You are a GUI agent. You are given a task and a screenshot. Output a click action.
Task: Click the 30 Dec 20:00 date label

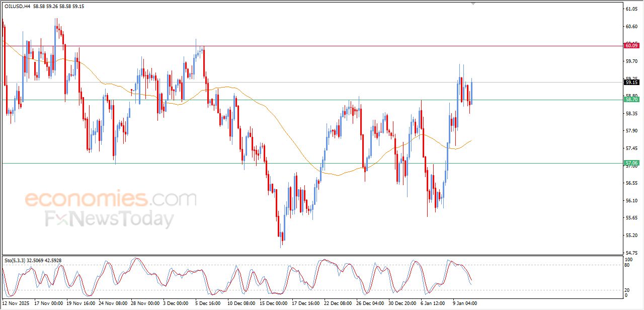point(403,303)
